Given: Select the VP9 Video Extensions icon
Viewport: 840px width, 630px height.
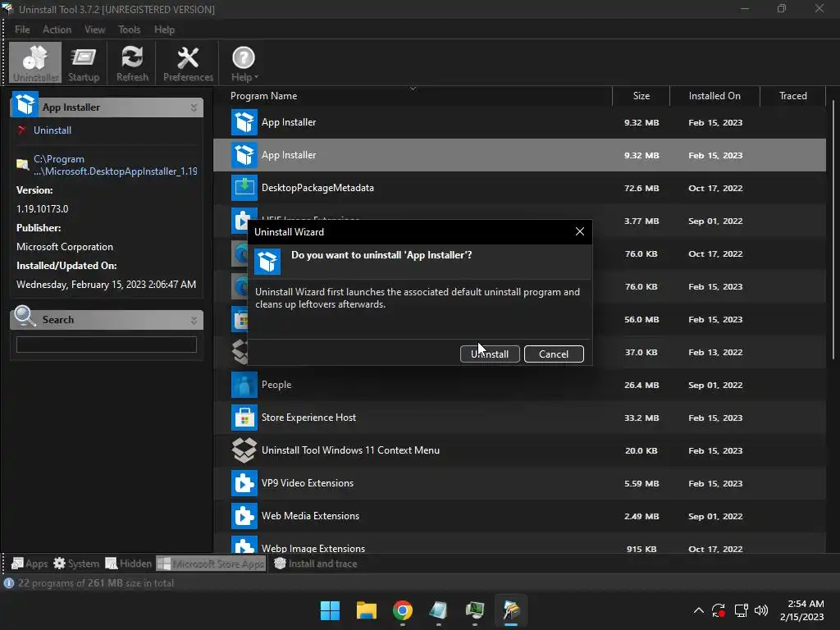Looking at the screenshot, I should click(x=244, y=483).
